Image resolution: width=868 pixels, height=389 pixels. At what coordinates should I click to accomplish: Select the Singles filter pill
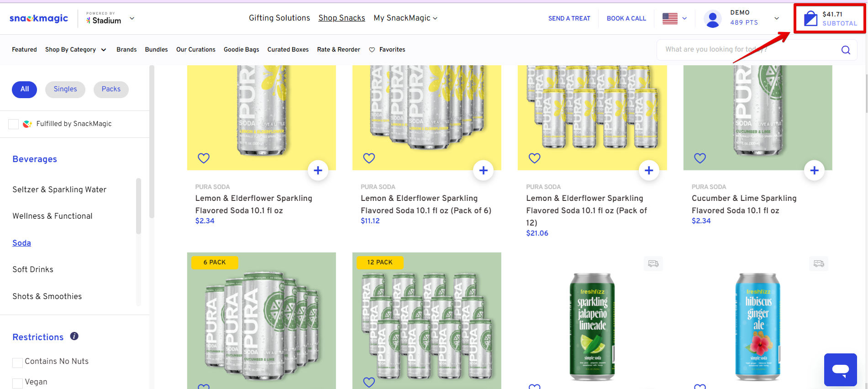pos(65,89)
